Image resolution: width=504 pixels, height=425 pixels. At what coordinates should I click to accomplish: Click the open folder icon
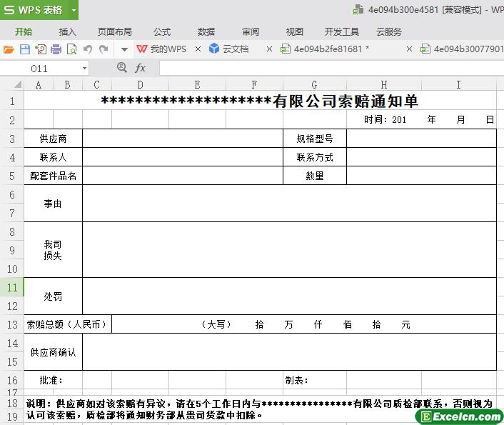tap(9, 49)
